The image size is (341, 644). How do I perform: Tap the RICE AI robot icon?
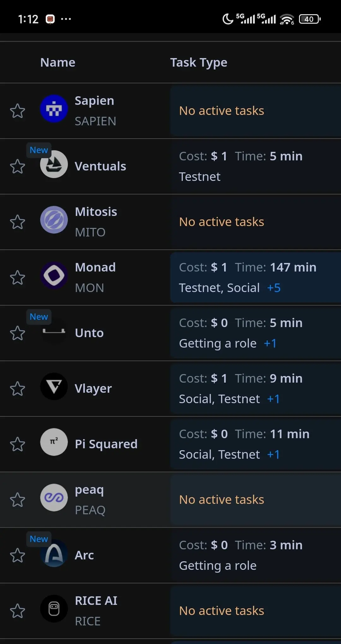[x=54, y=609]
